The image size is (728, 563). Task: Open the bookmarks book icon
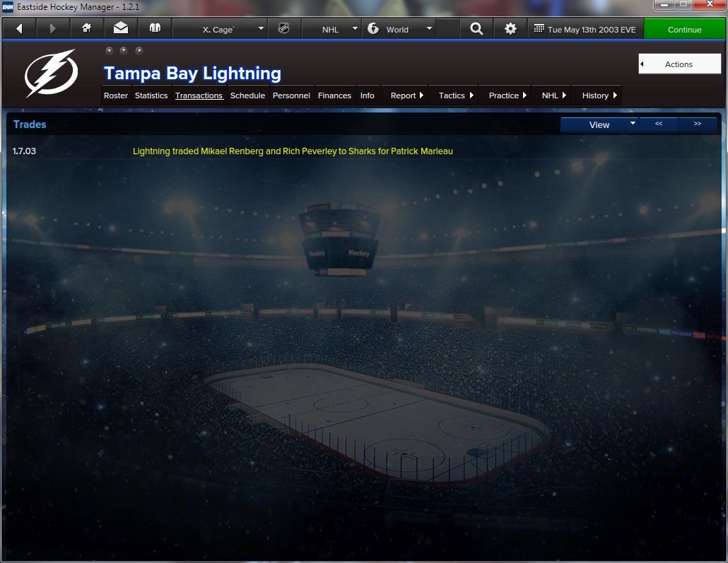tap(155, 29)
